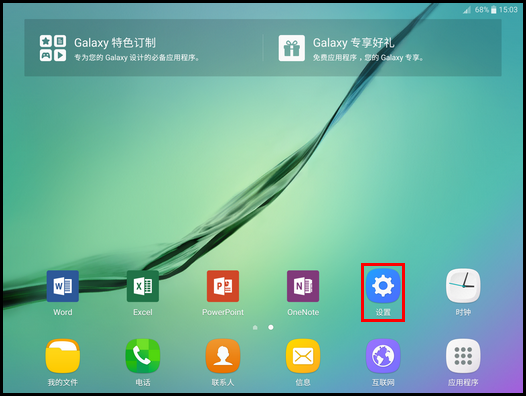
Task: Open the Galaxy 专享好礼 title
Action: click(x=354, y=43)
